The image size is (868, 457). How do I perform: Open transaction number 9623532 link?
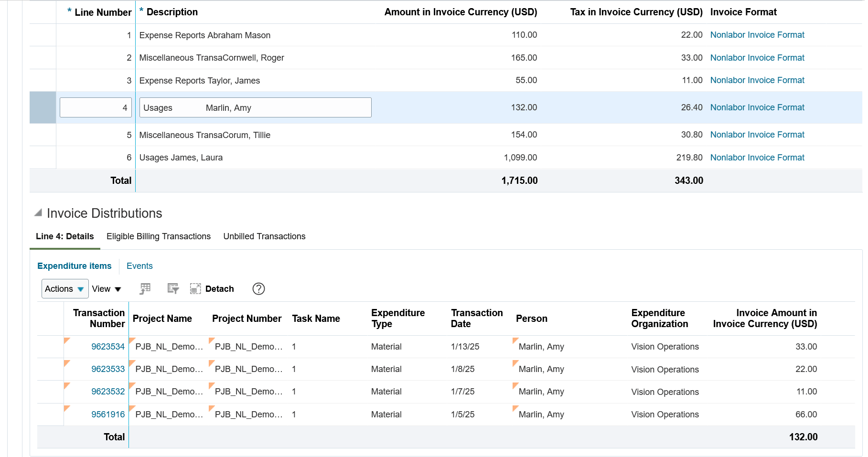pyautogui.click(x=108, y=392)
